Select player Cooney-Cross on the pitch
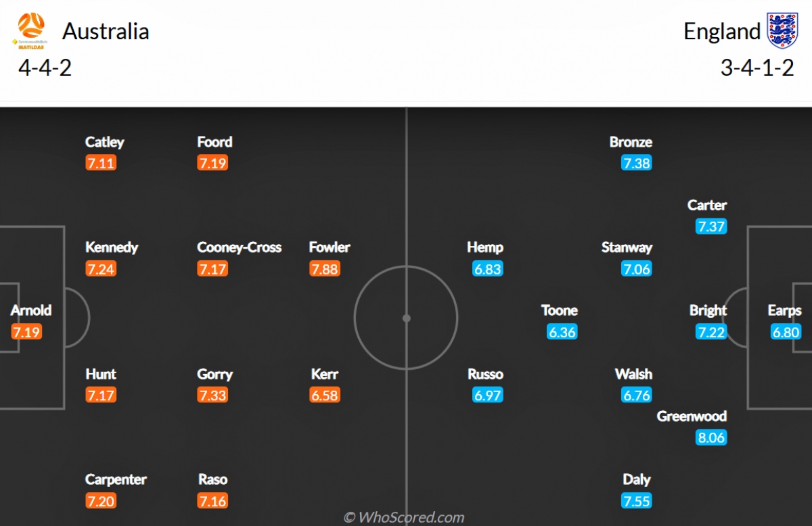Screen dimensions: 812x526 pyautogui.click(x=239, y=247)
